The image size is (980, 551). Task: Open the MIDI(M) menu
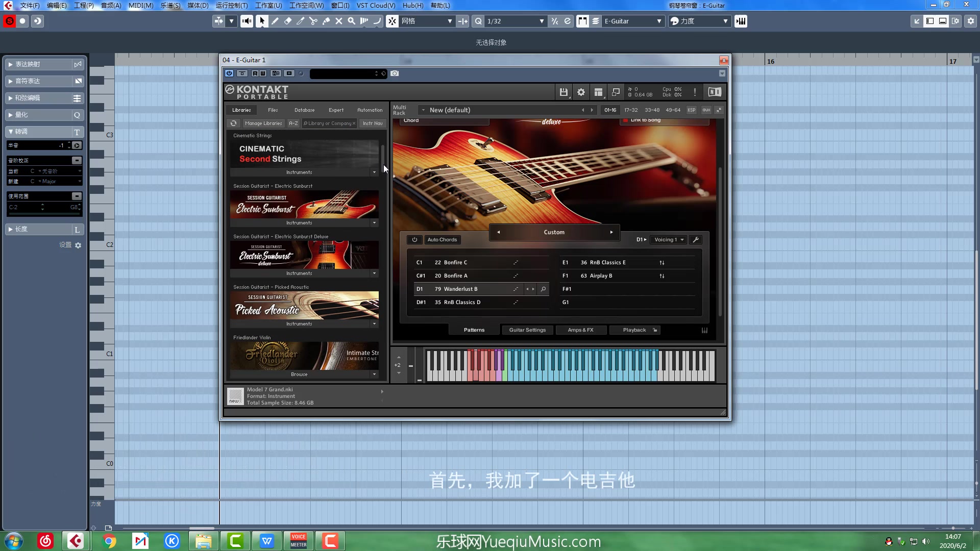pos(141,5)
